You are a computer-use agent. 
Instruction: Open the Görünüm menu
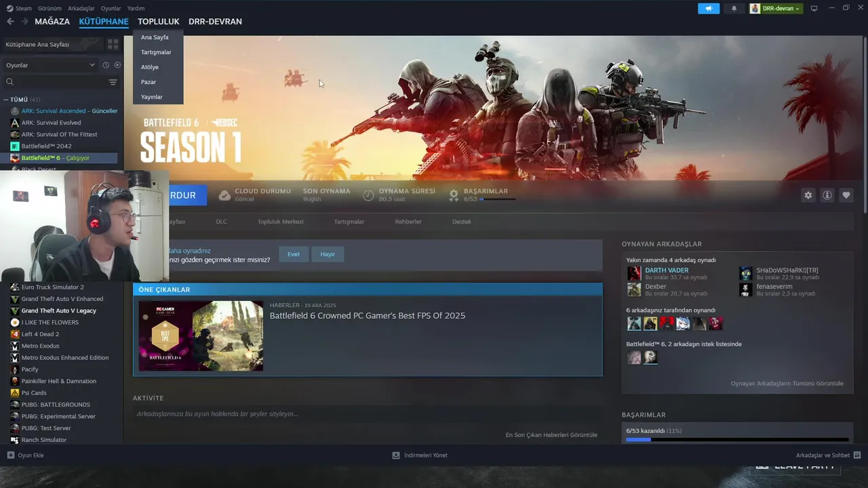[x=50, y=8]
